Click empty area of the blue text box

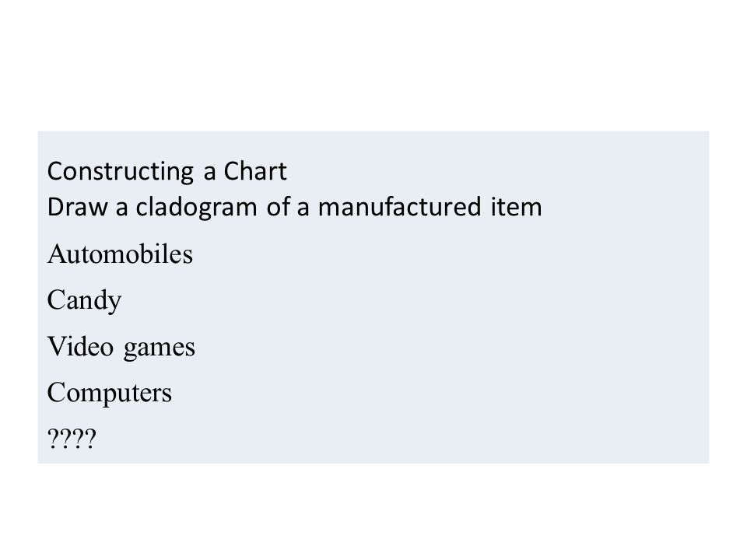(x=453, y=334)
